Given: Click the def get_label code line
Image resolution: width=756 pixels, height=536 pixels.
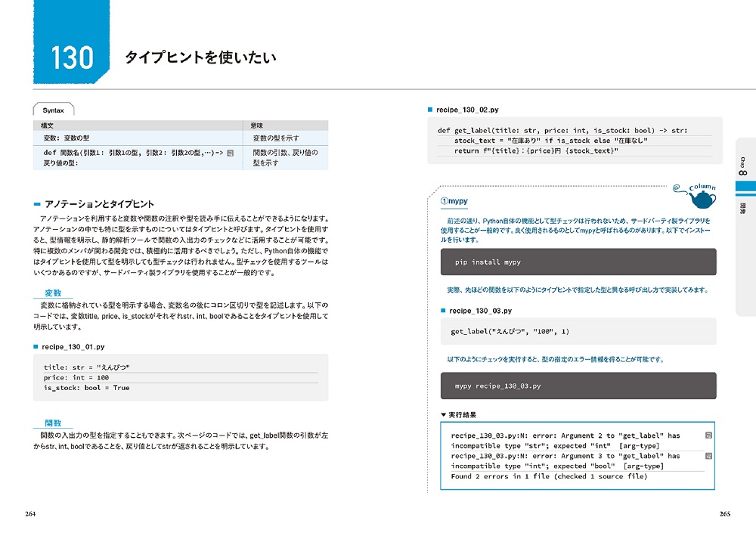Looking at the screenshot, I should click(562, 130).
